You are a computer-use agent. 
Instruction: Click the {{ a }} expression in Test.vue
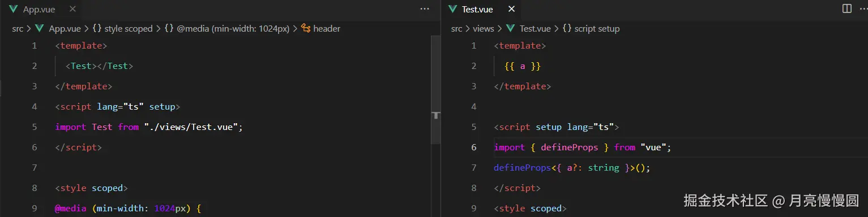coord(523,66)
